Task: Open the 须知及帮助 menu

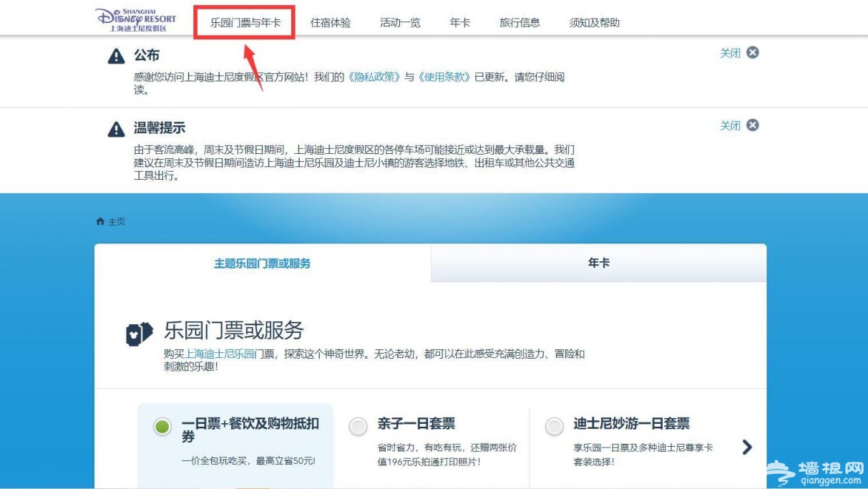Action: click(x=595, y=23)
